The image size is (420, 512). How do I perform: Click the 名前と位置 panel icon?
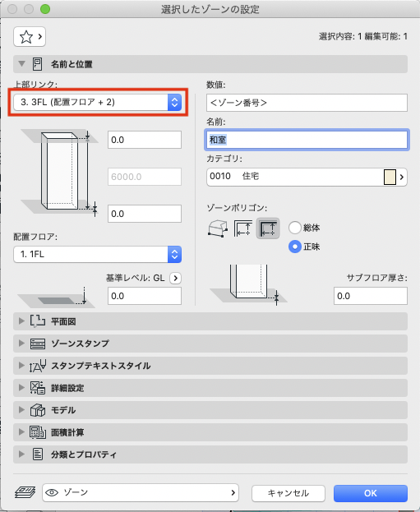pos(38,64)
